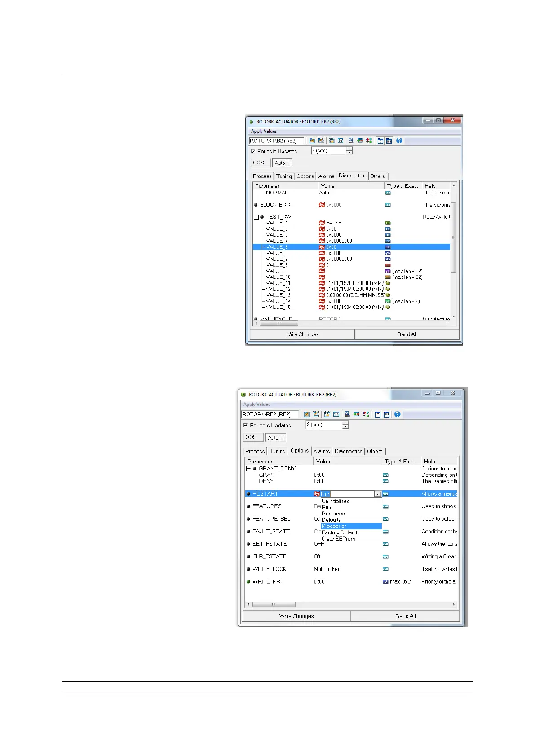This screenshot has width=535, height=756.
Task: Select the highlighted VALUE_5 row
Action: [351, 247]
